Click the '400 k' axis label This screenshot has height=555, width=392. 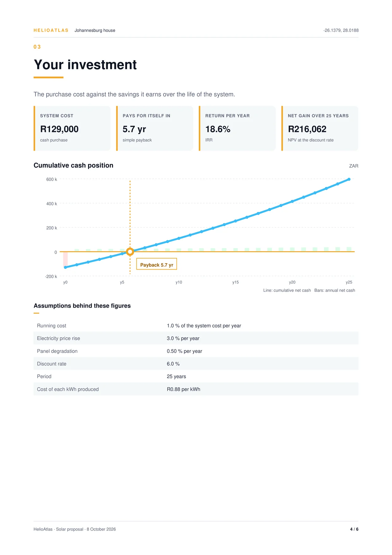pyautogui.click(x=52, y=204)
